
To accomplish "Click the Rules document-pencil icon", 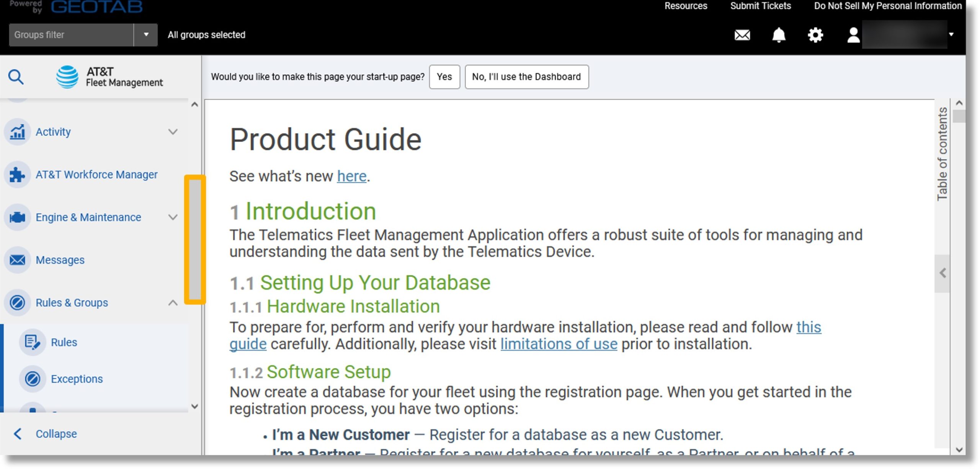I will pyautogui.click(x=33, y=342).
